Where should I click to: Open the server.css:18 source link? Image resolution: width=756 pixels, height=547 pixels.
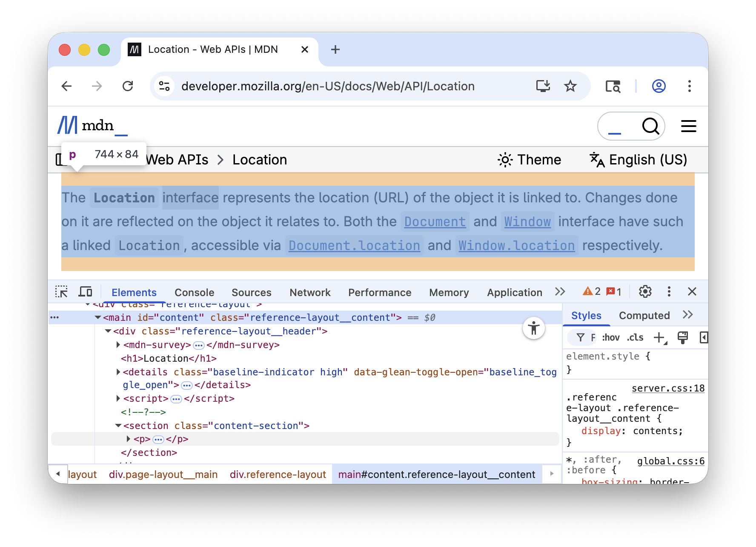[x=668, y=389]
